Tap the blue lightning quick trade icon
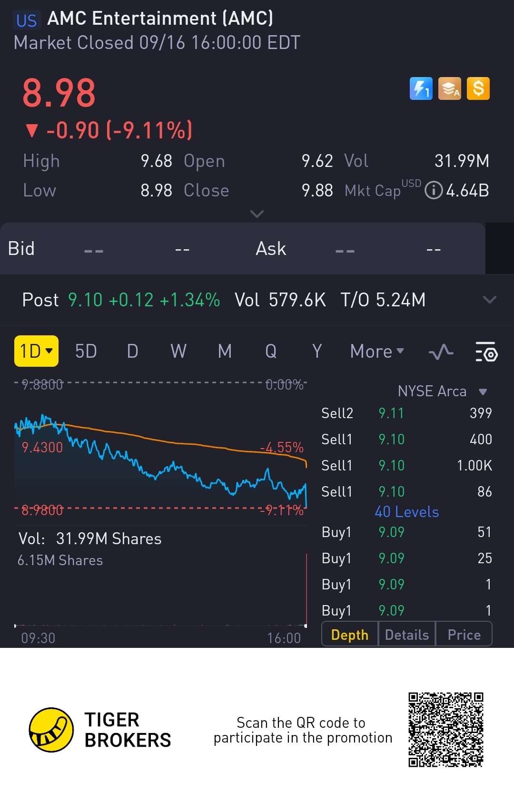This screenshot has width=514, height=812. [x=421, y=88]
